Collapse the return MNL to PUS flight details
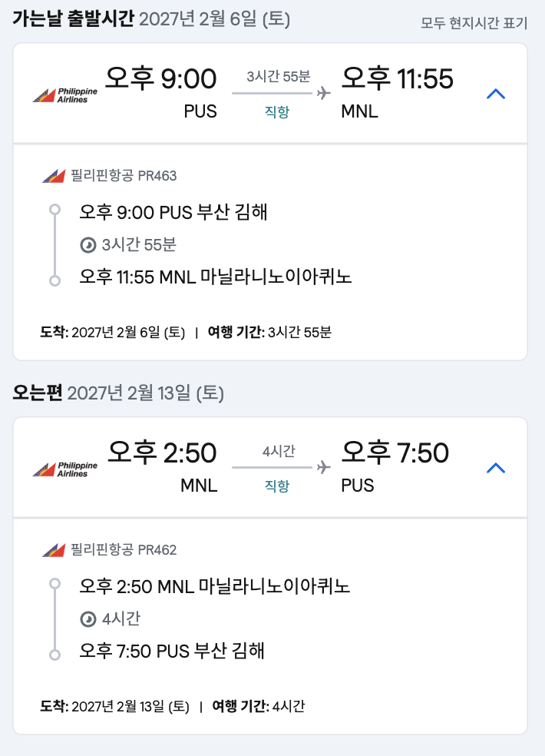545x756 pixels. click(x=497, y=468)
